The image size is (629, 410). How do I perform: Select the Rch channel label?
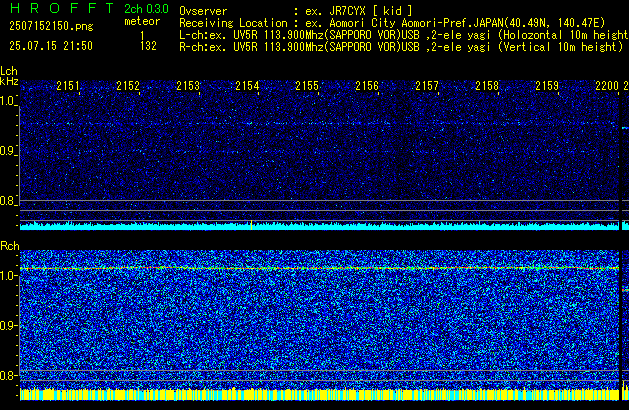(x=10, y=246)
